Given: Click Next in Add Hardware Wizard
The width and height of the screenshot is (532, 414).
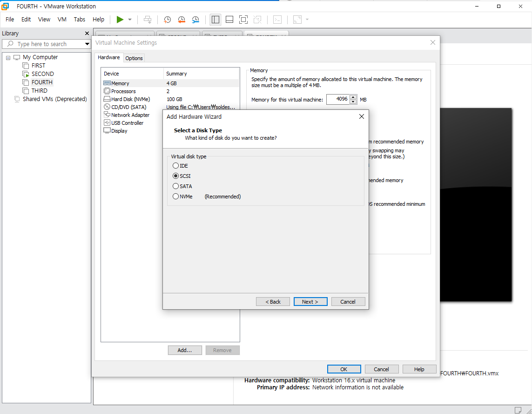Looking at the screenshot, I should point(310,302).
